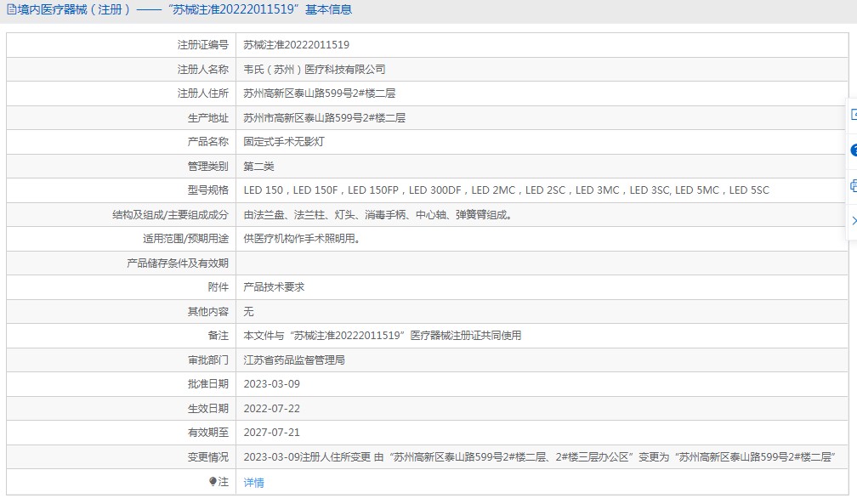This screenshot has height=504, width=857.
Task: Click the 管理类别 row label
Action: [x=207, y=167]
